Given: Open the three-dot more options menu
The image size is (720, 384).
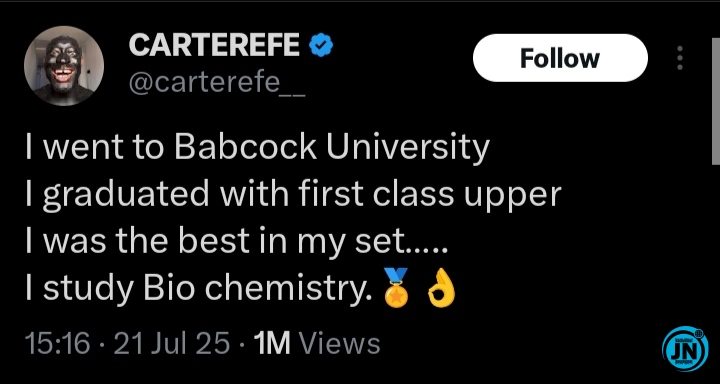Looking at the screenshot, I should [x=680, y=58].
